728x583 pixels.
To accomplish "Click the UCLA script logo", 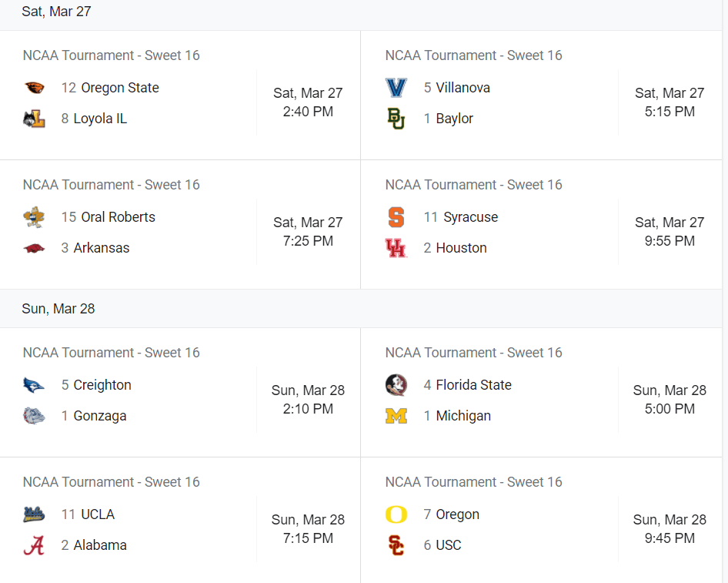I will 34,514.
